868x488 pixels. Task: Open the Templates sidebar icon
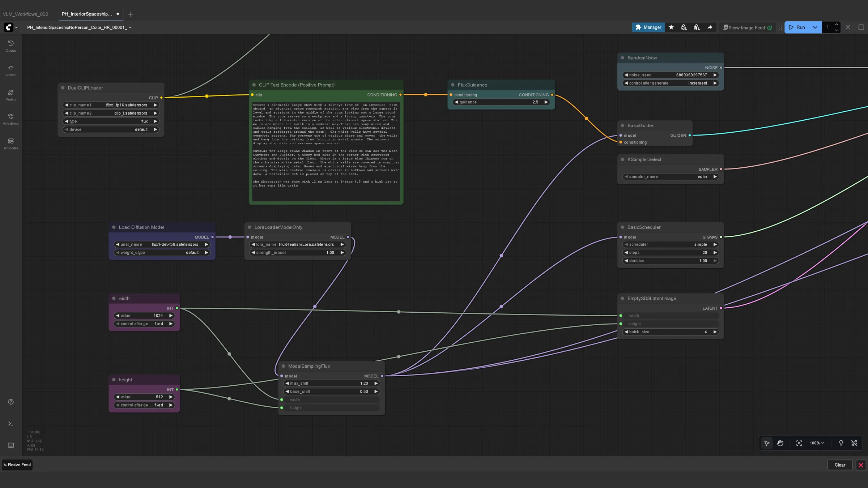click(x=10, y=144)
